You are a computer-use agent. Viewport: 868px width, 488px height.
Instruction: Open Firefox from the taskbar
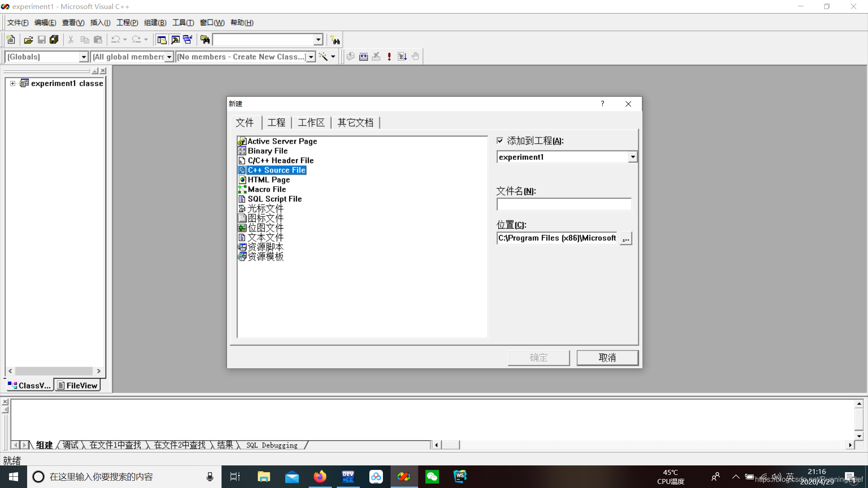coord(320,477)
